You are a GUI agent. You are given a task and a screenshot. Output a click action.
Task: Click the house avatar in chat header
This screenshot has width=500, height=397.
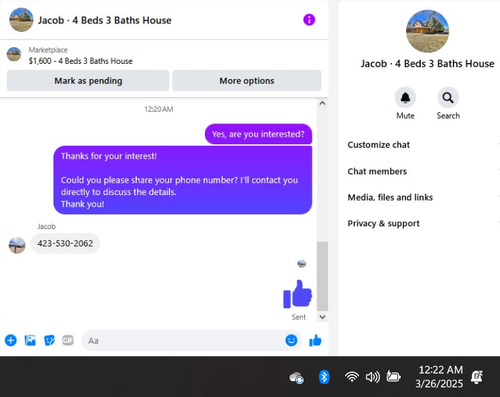point(21,20)
